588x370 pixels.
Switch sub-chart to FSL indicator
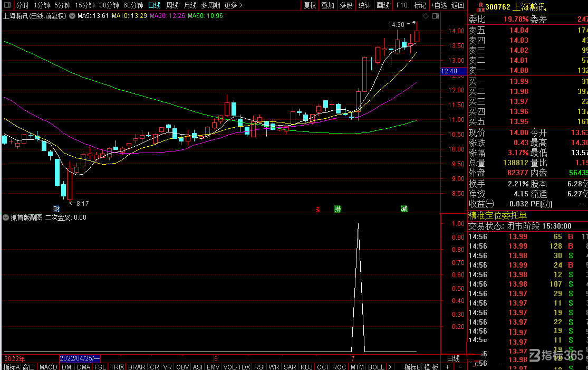pyautogui.click(x=100, y=367)
